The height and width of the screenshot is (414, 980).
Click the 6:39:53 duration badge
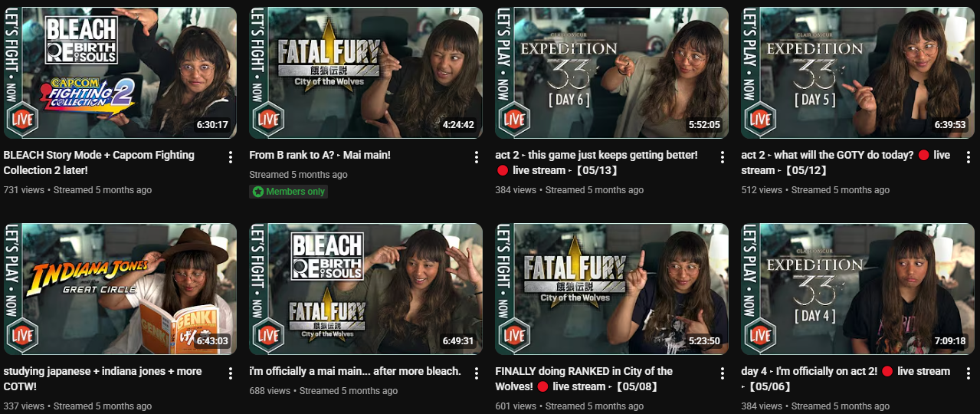click(950, 125)
